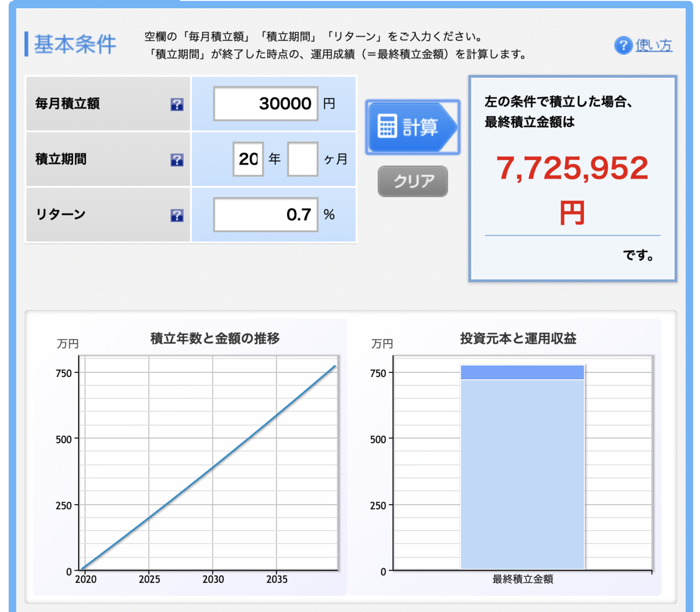
Task: Click the 2035 label on x-axis
Action: coord(276,579)
